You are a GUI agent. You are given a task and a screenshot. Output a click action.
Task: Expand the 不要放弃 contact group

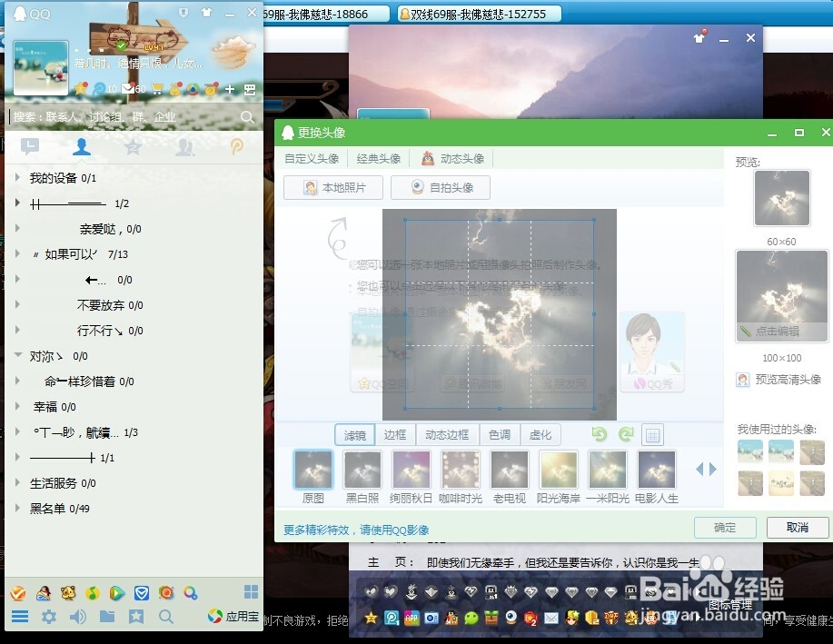[x=17, y=305]
